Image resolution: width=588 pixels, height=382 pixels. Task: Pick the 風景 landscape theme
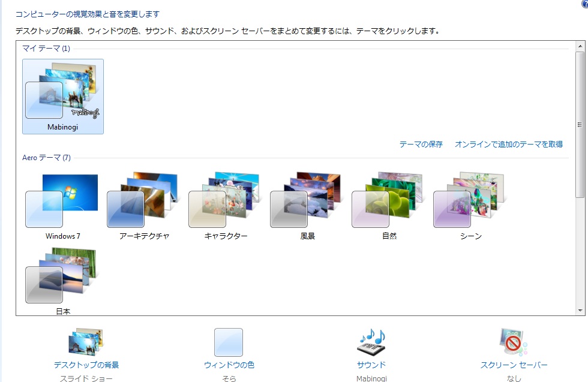pyautogui.click(x=307, y=206)
